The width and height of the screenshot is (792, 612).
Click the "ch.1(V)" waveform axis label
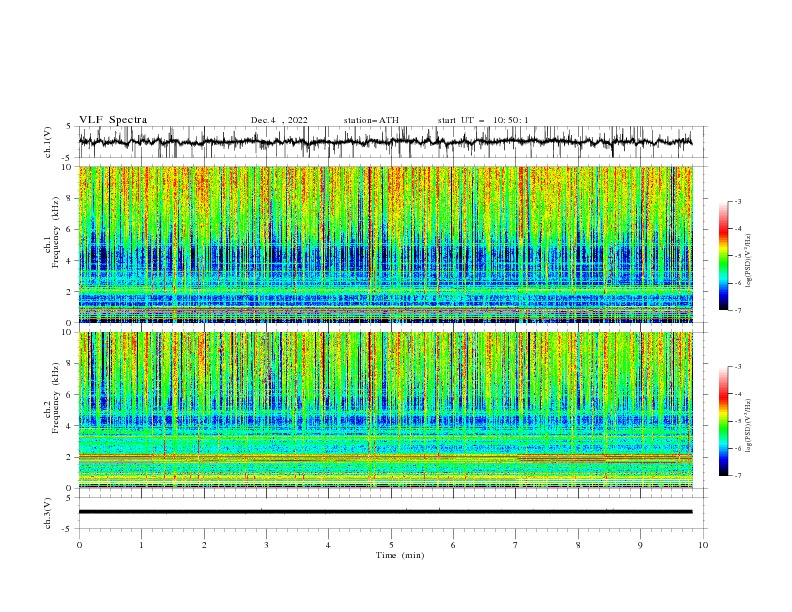coord(48,142)
